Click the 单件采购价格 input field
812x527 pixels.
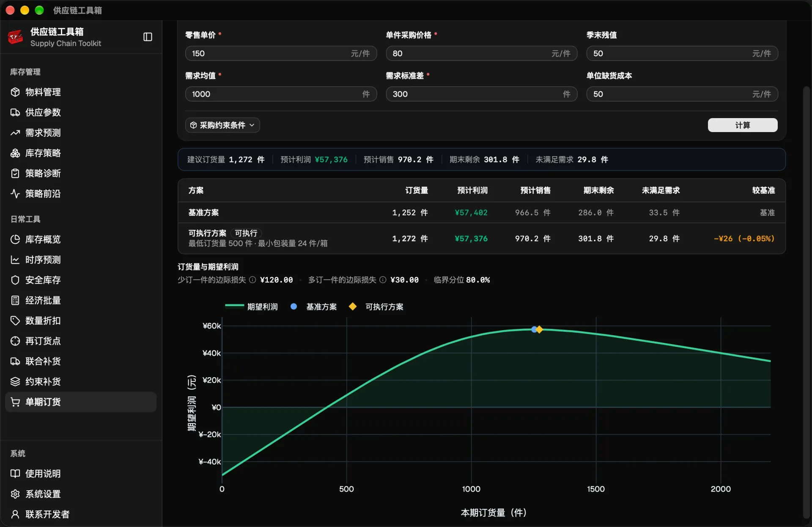click(481, 53)
